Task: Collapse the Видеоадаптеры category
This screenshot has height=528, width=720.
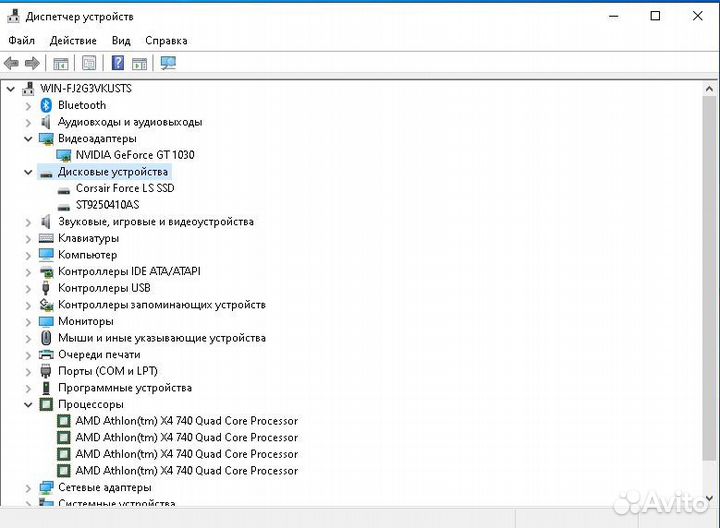Action: point(28,139)
